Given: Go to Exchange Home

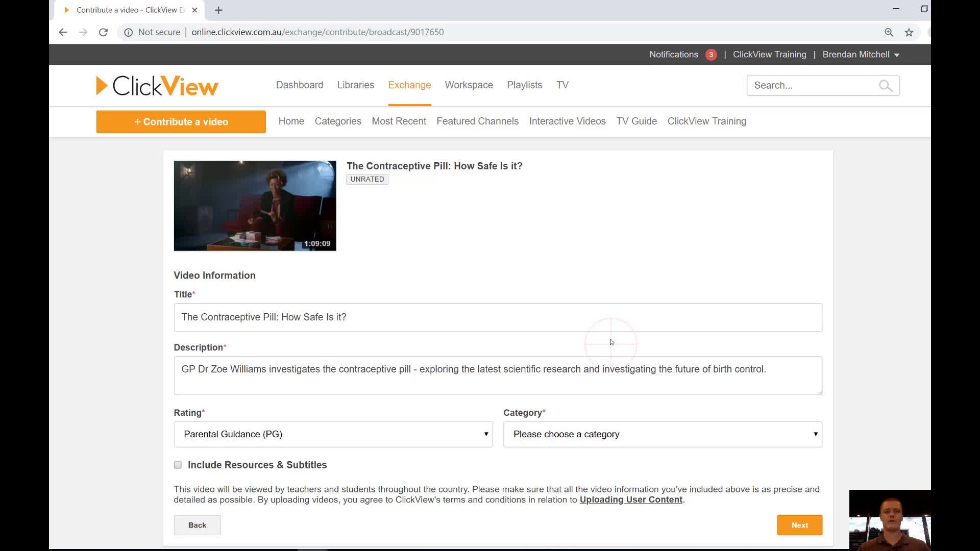Looking at the screenshot, I should (x=291, y=121).
